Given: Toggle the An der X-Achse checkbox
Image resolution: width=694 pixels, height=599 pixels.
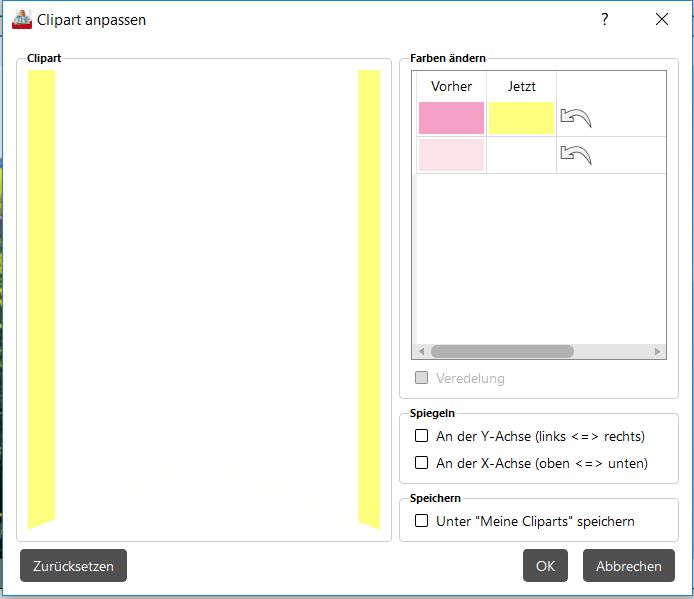Looking at the screenshot, I should pyautogui.click(x=422, y=463).
